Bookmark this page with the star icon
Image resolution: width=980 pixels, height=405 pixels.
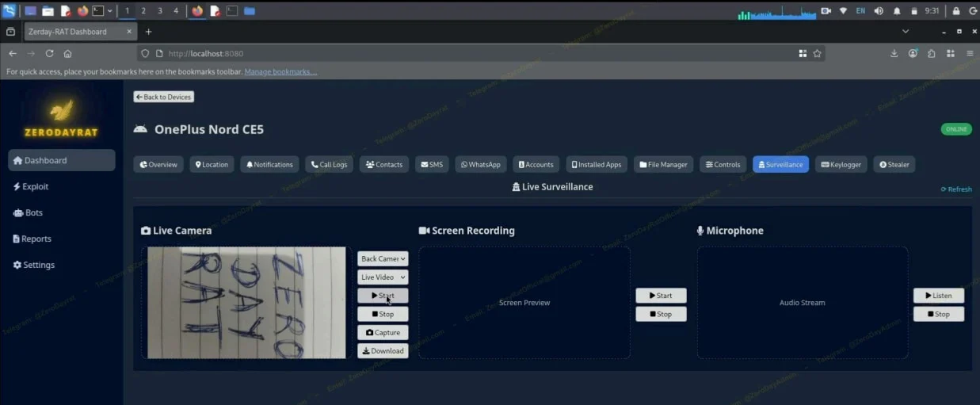[817, 54]
